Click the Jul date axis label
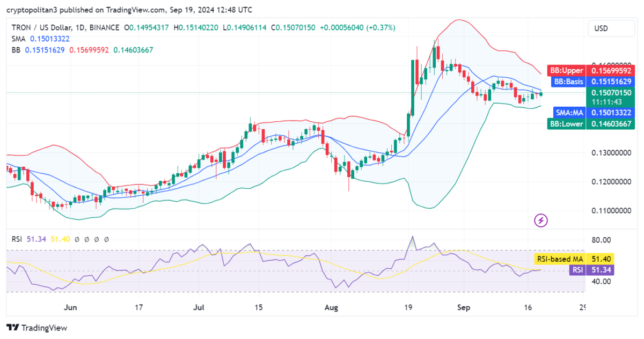 click(199, 308)
